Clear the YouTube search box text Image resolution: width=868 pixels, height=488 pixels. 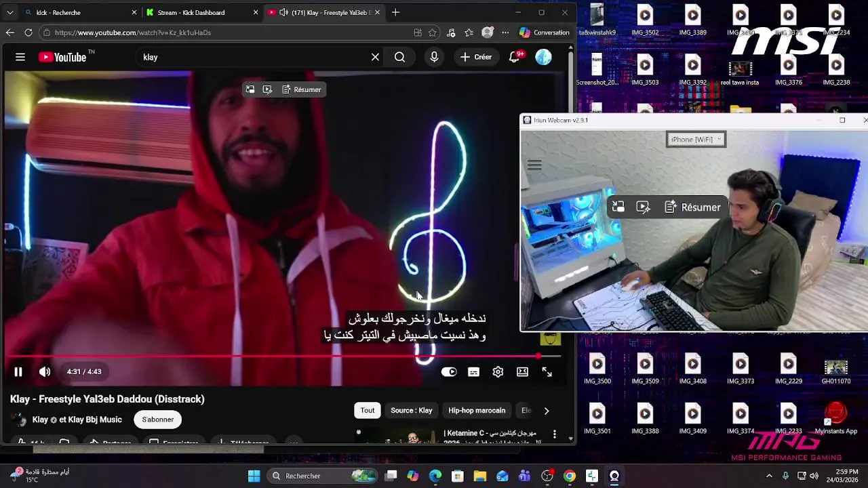pyautogui.click(x=375, y=58)
